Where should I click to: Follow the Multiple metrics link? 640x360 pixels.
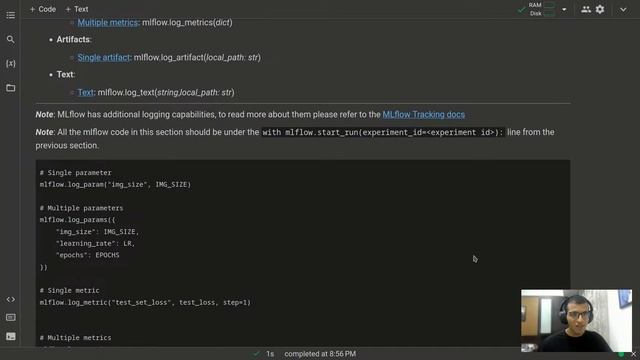coord(108,22)
